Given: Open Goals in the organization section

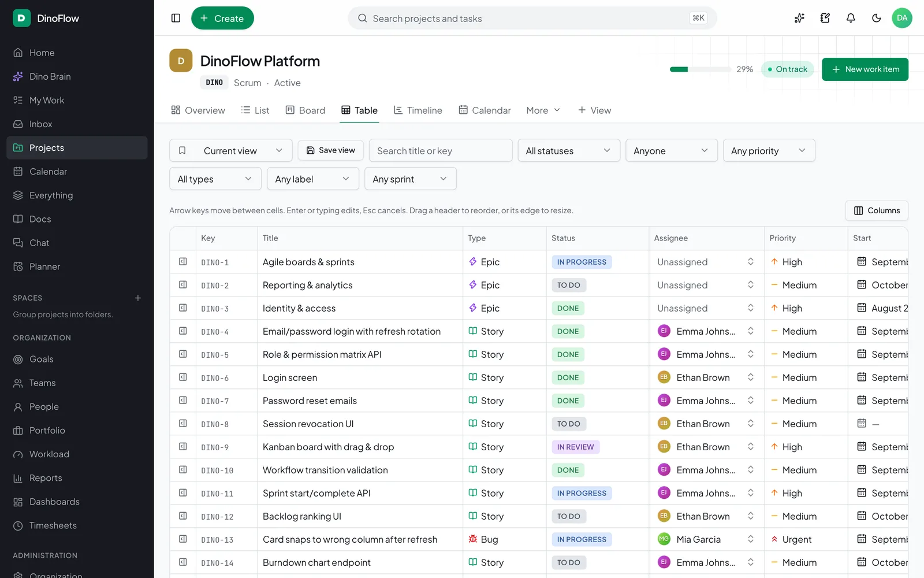Looking at the screenshot, I should pos(77,359).
